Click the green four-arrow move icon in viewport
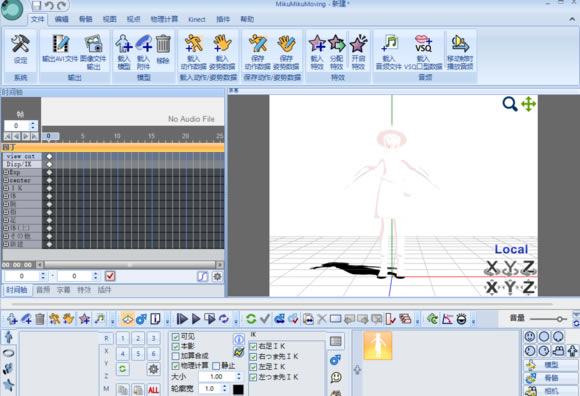The height and width of the screenshot is (396, 580). tap(529, 104)
